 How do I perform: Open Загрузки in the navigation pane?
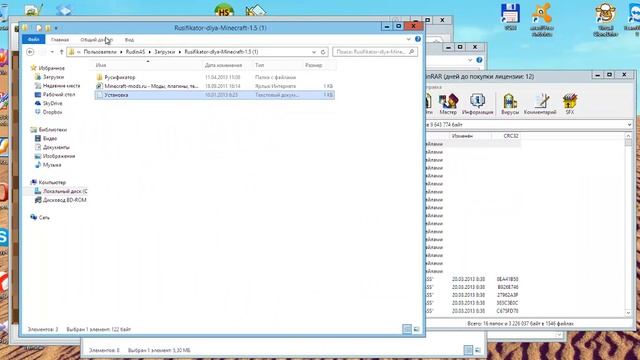[x=49, y=77]
